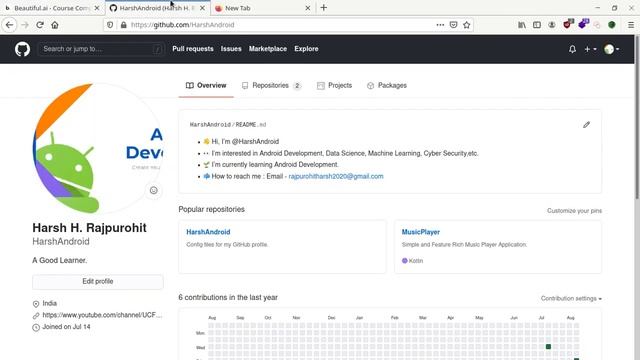Expand Contribution settings dropdown
This screenshot has height=360, width=640.
[x=571, y=298]
